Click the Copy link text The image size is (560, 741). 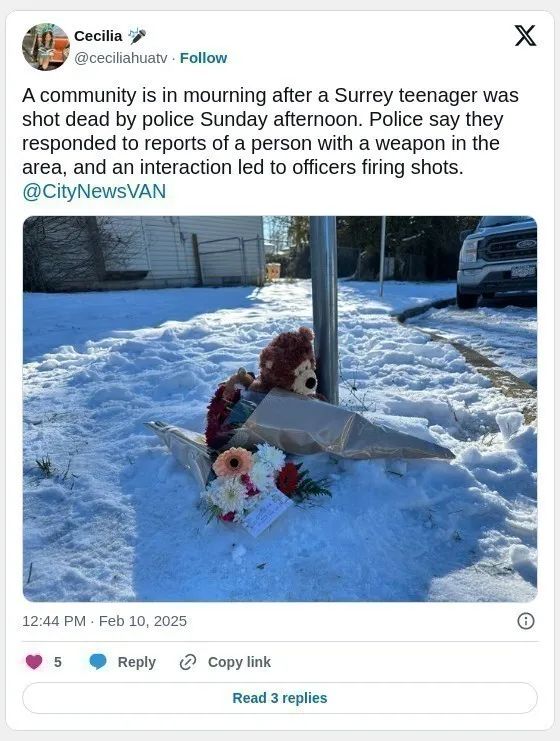click(x=239, y=662)
